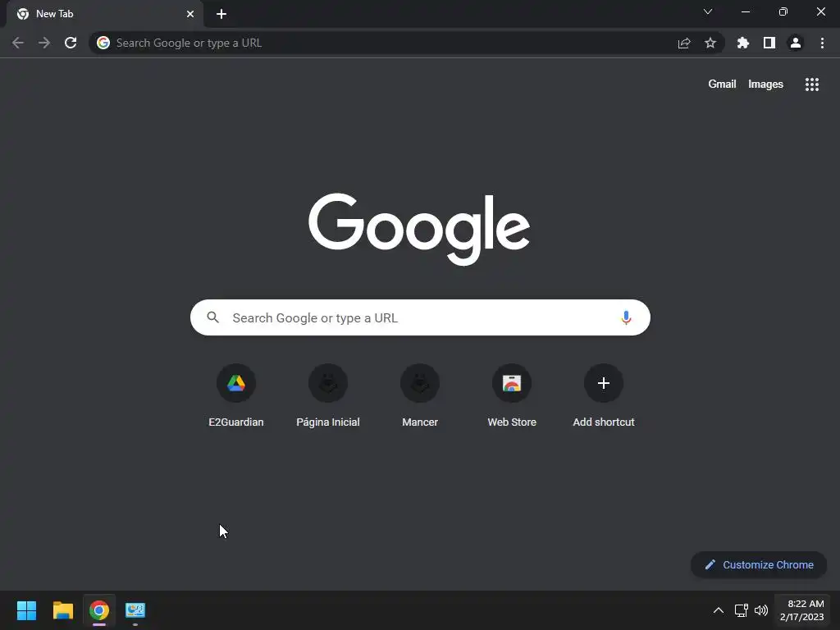Viewport: 840px width, 630px height.
Task: Open the Chrome profile avatar
Action: (x=796, y=43)
